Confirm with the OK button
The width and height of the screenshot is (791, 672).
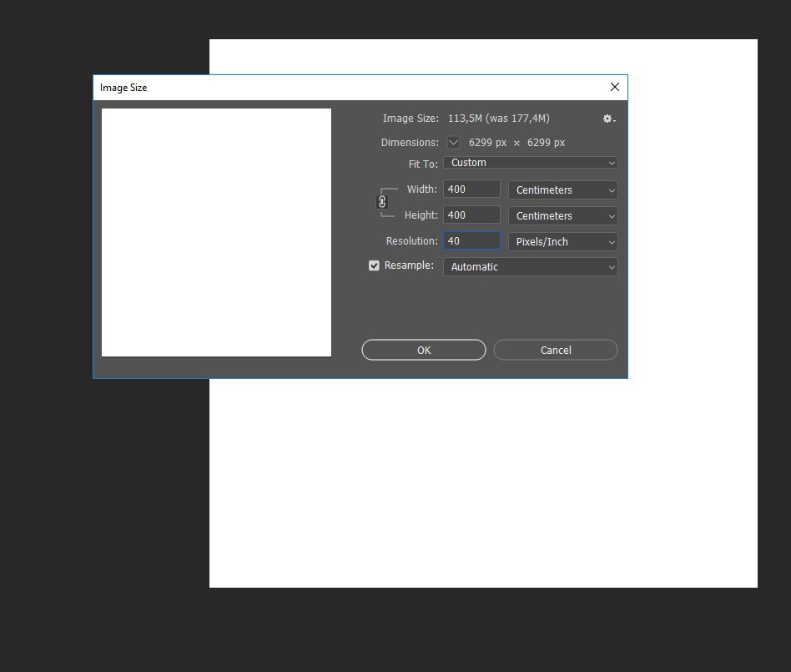(424, 350)
